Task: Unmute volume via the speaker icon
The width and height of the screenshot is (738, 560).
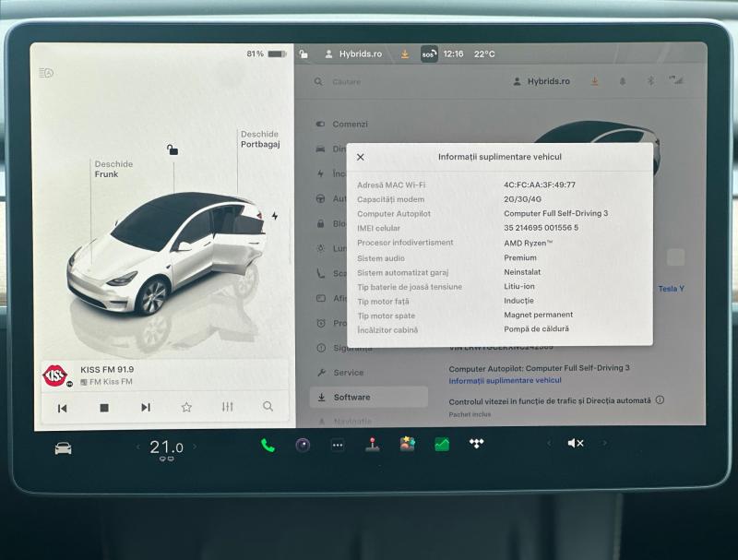Action: (575, 443)
